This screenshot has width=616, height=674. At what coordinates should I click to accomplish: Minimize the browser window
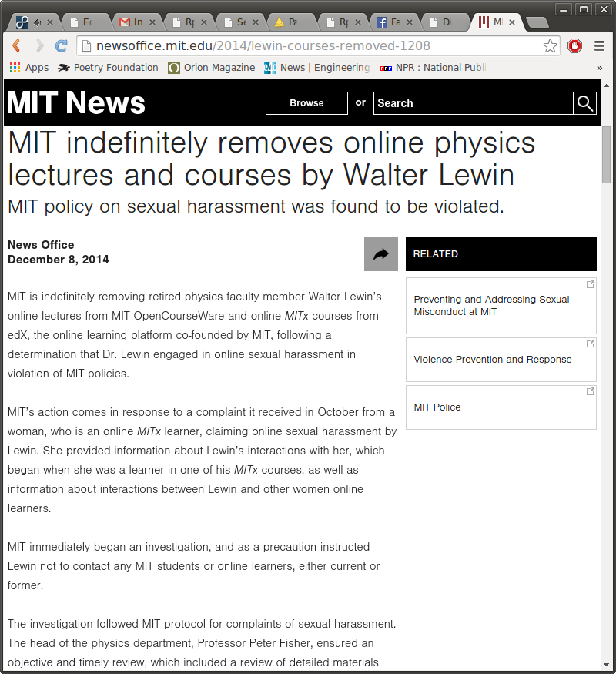pos(563,9)
